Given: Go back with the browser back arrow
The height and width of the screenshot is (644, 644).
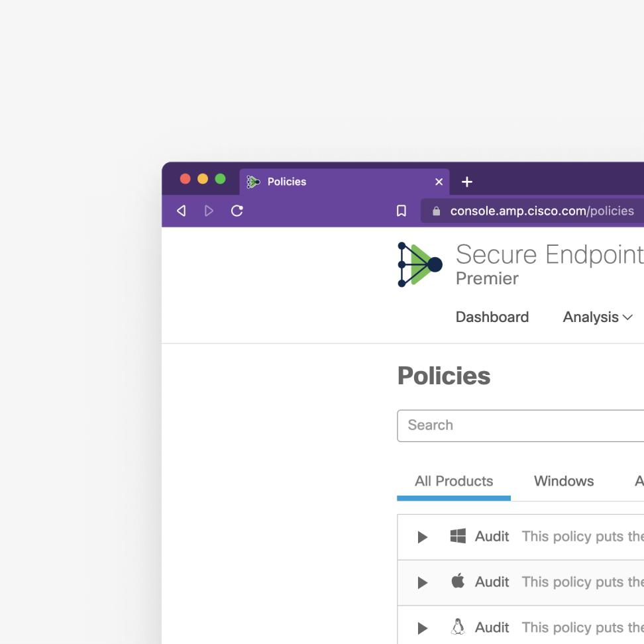Looking at the screenshot, I should coord(181,211).
